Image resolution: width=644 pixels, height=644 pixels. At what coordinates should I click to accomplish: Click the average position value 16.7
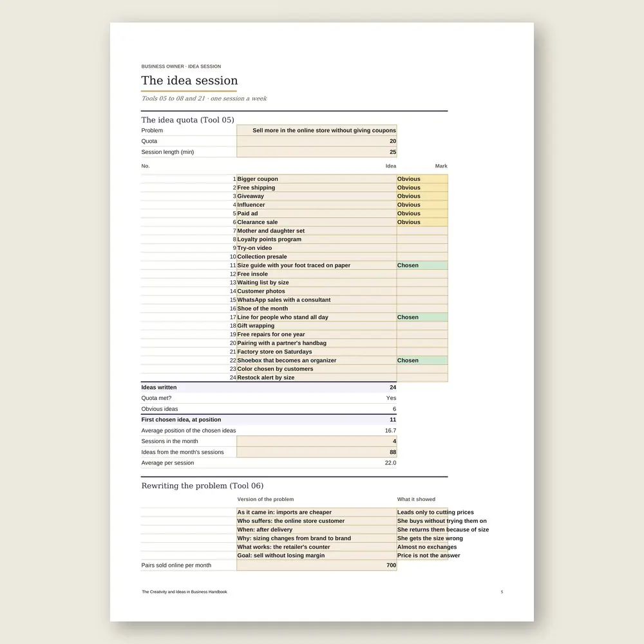(x=391, y=430)
